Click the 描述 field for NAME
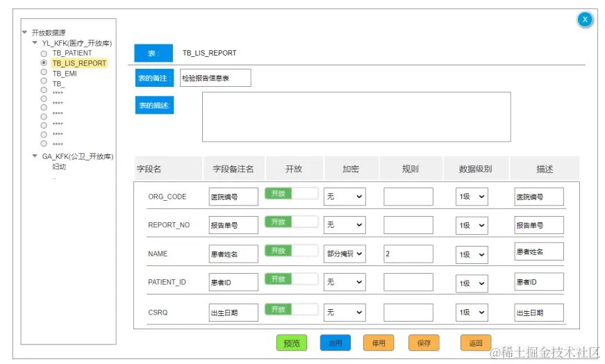The width and height of the screenshot is (605, 364). (x=539, y=251)
